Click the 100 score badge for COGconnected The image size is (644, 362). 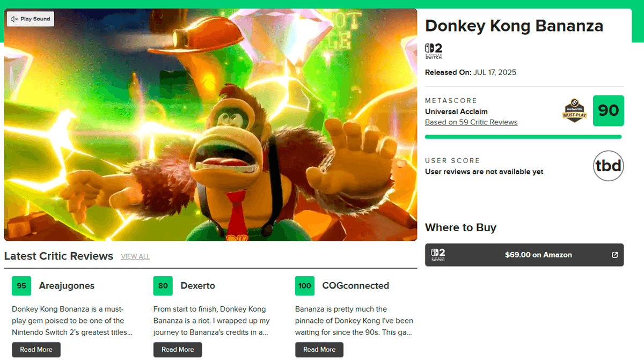(x=304, y=286)
